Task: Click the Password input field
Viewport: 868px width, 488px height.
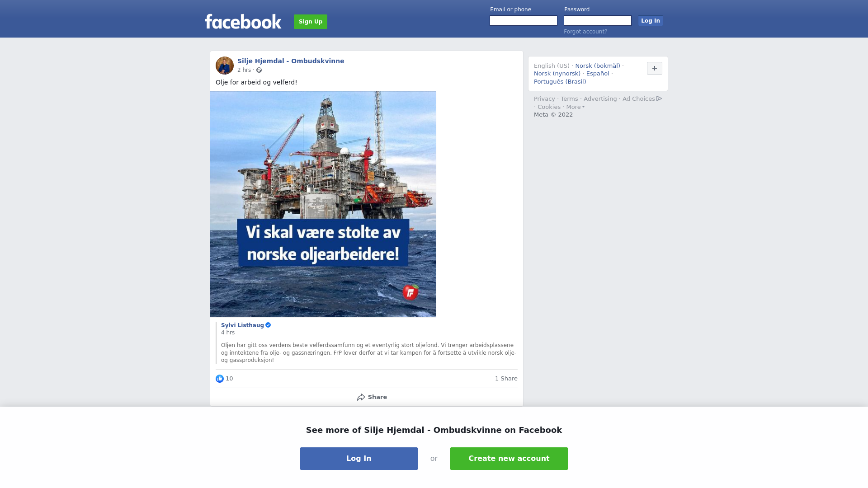Action: pyautogui.click(x=598, y=21)
